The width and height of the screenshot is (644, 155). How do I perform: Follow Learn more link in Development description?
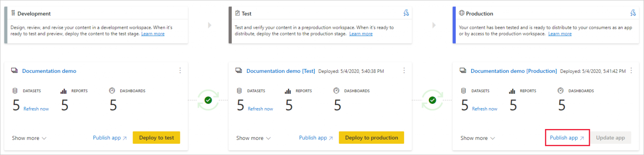coord(153,34)
